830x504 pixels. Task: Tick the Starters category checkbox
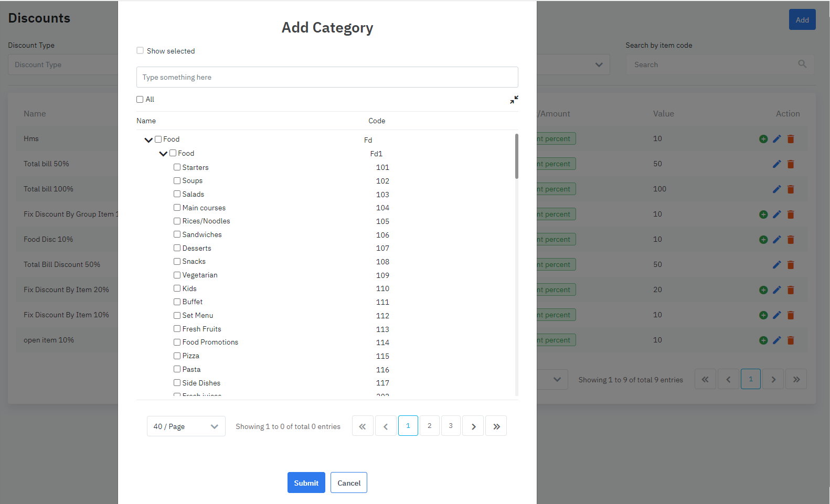click(x=177, y=167)
